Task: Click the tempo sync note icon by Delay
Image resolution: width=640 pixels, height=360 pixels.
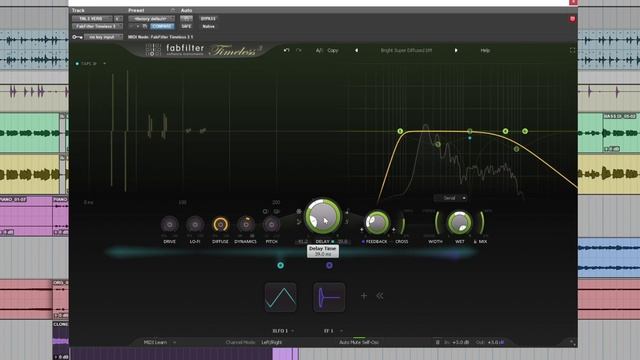Action: point(347,212)
